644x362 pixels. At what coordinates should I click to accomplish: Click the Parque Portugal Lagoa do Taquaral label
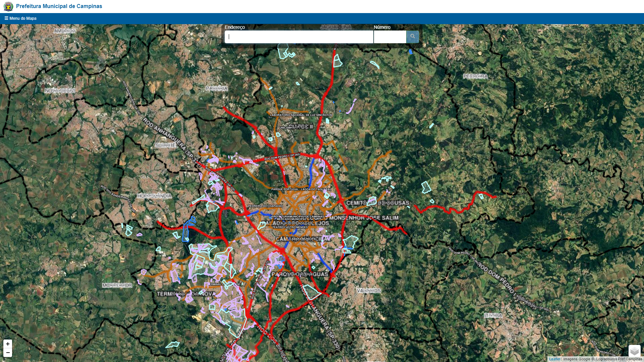pos(301,189)
